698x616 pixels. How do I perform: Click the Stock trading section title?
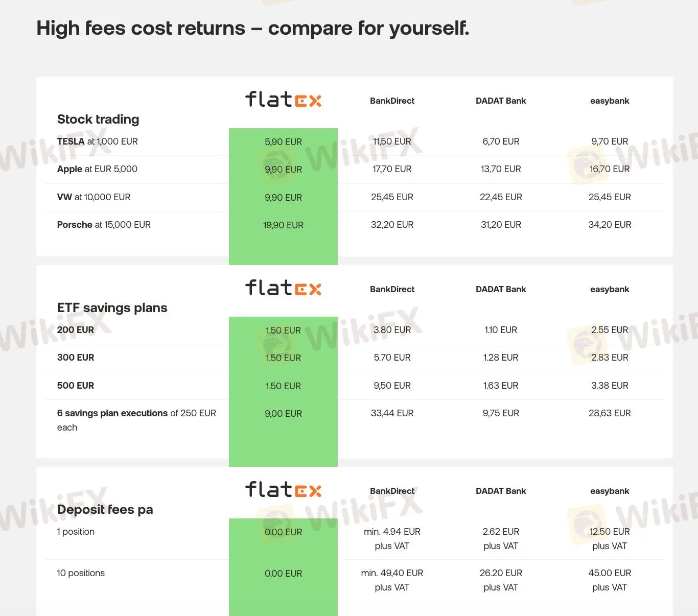click(x=98, y=119)
